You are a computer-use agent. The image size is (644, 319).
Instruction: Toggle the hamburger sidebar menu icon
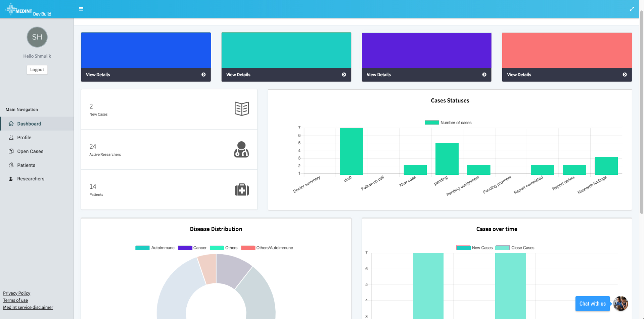point(81,9)
